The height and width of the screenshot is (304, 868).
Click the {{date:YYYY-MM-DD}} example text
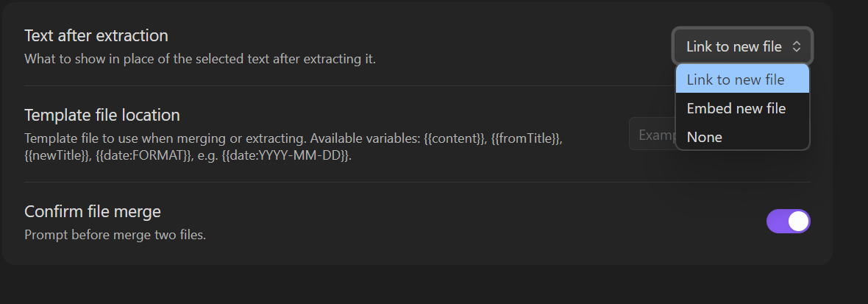[285, 156]
